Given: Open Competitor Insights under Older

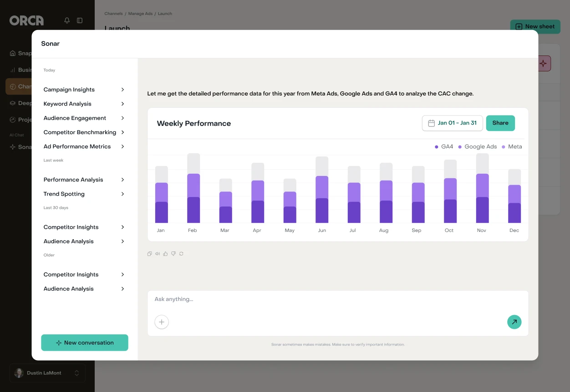Looking at the screenshot, I should click(x=84, y=274).
